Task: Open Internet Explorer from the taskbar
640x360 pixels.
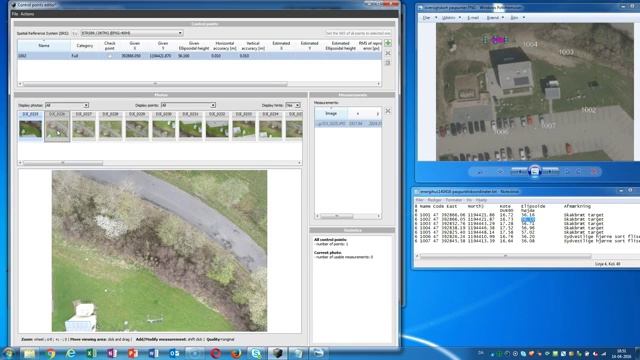Action: click(71, 353)
